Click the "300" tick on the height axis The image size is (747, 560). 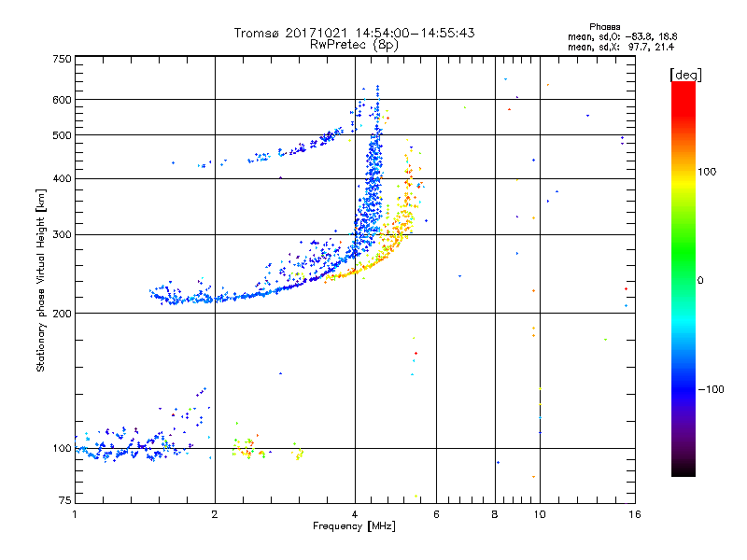pos(62,235)
